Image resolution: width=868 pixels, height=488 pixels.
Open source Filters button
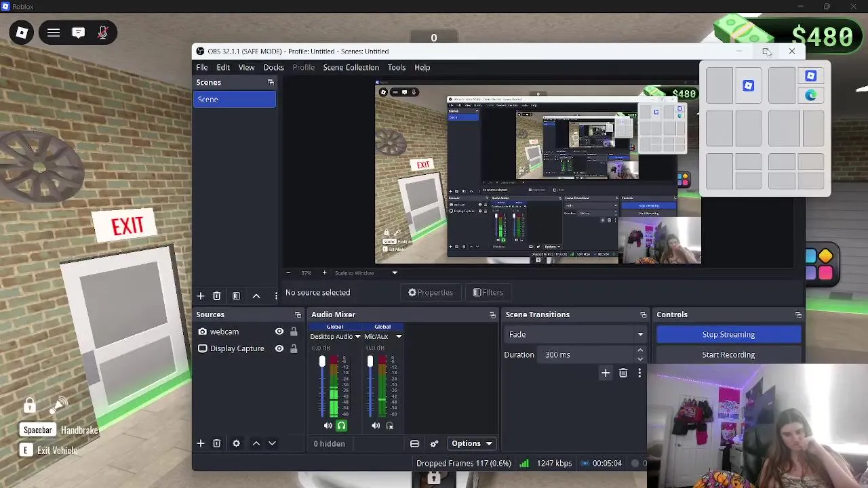coord(488,293)
